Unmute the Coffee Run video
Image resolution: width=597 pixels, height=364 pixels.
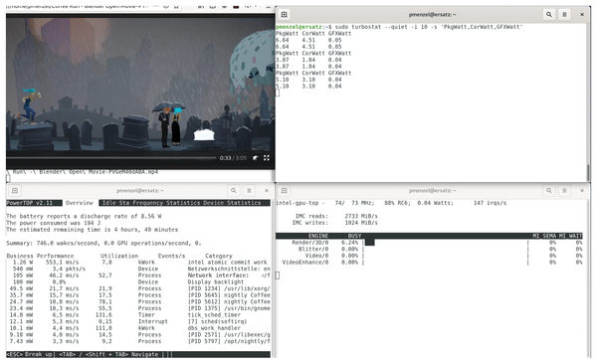point(255,157)
